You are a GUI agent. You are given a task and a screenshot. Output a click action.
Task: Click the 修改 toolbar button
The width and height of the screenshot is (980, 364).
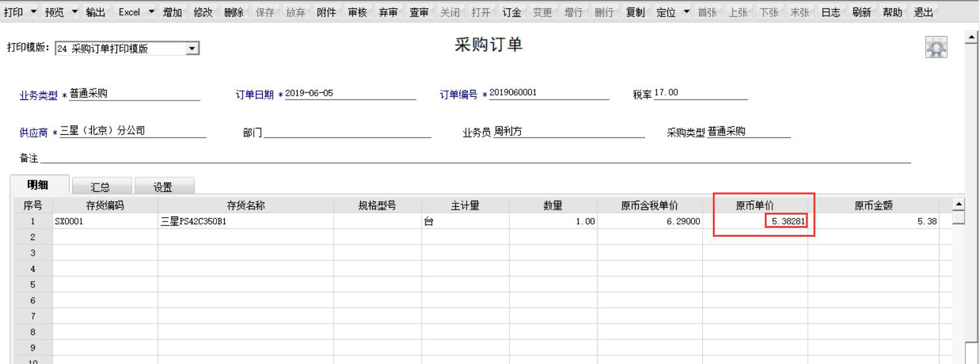(x=203, y=12)
